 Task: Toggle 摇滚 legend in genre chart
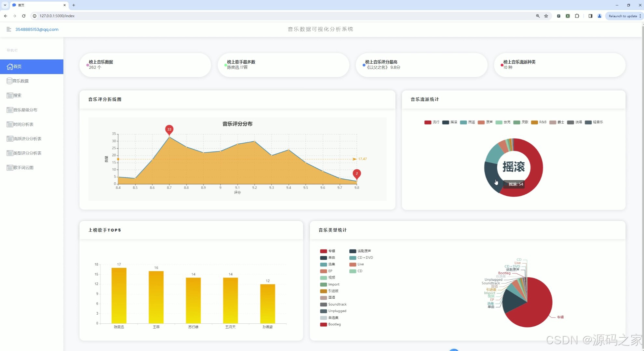pos(449,122)
